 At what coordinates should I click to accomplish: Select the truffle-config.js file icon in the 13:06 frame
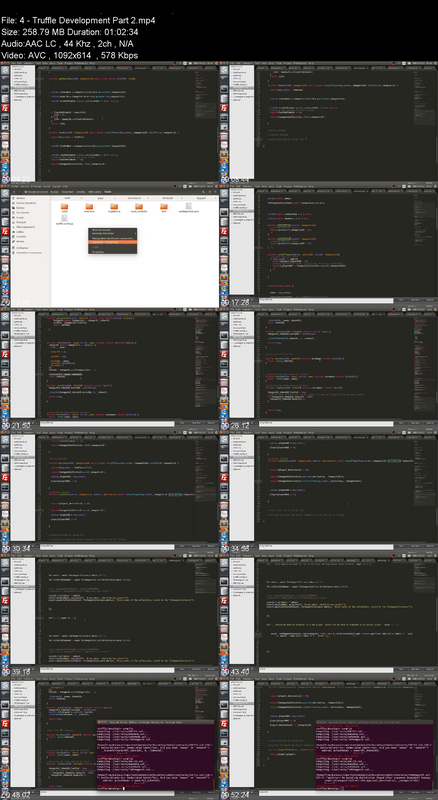point(65,219)
